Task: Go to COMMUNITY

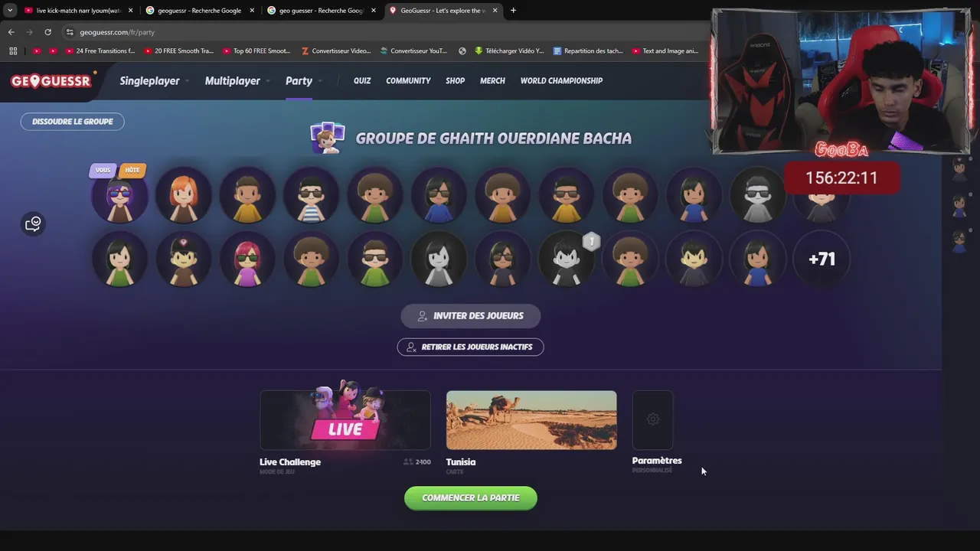Action: point(408,80)
